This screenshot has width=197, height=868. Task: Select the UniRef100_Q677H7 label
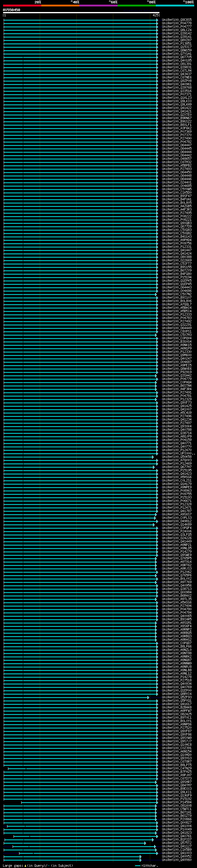pyautogui.click(x=176, y=467)
